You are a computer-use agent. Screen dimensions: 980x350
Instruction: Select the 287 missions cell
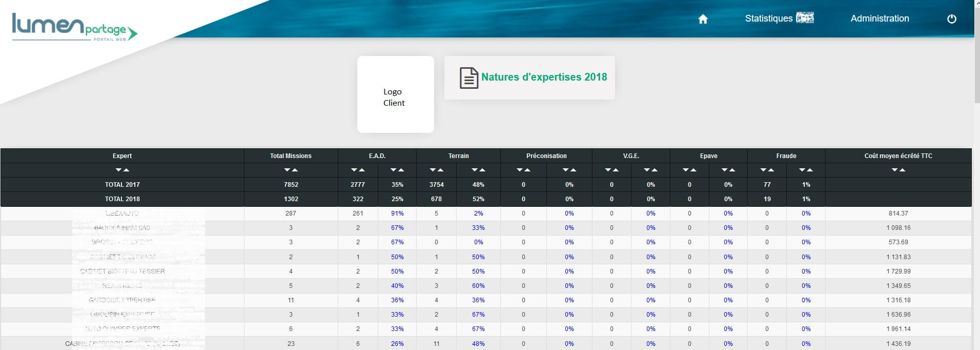click(291, 213)
